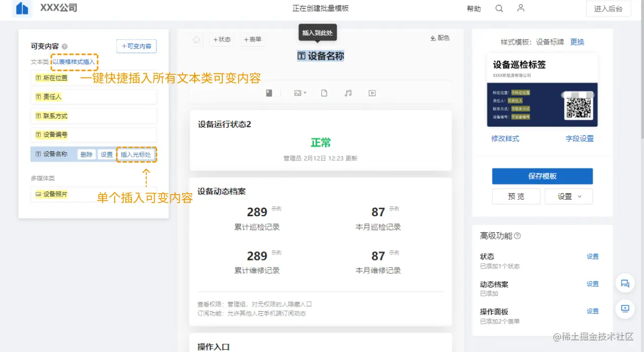Click the +表单 toolbar button
This screenshot has height=352, width=644.
coord(253,40)
